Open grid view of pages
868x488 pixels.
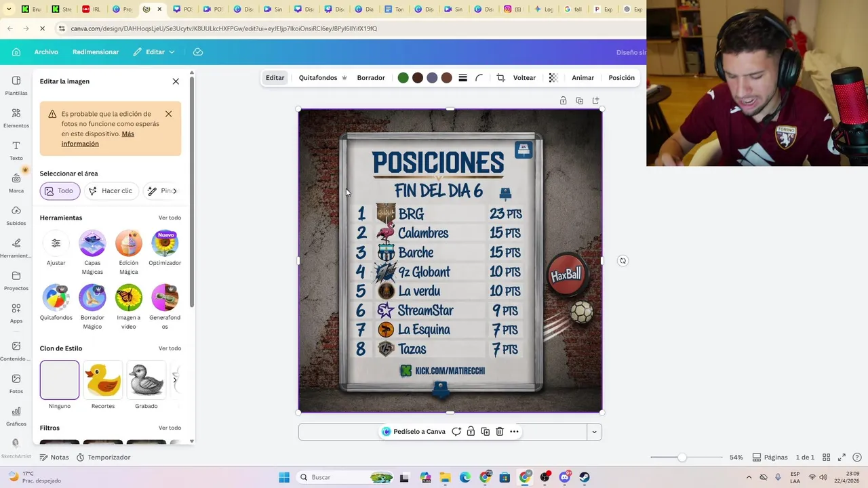[826, 457]
